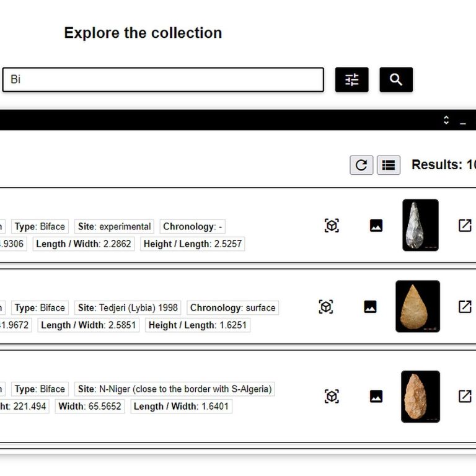Click the Tedjeri biface thumbnail
The width and height of the screenshot is (476, 476).
coord(417,306)
